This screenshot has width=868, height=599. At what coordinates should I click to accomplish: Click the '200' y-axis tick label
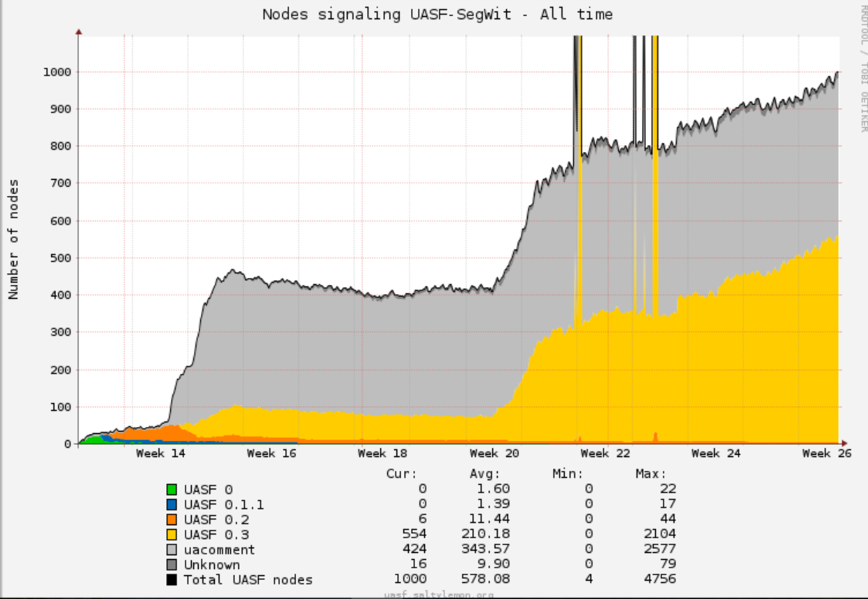click(60, 369)
